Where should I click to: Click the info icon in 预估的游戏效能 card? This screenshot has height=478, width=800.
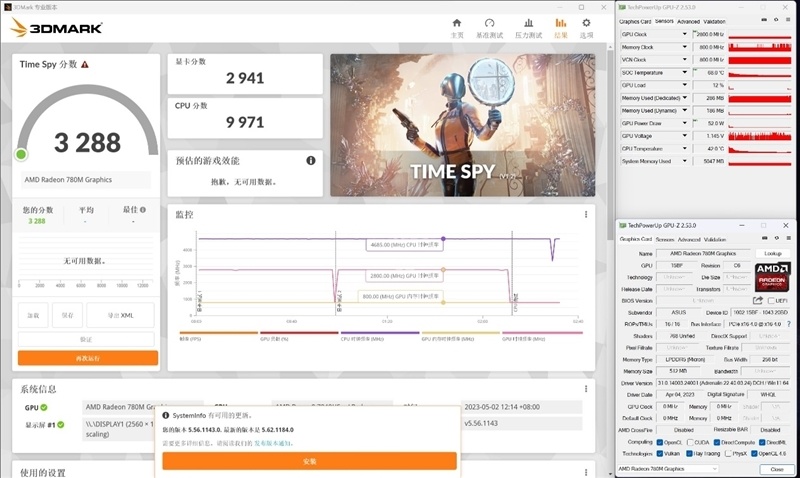tap(310, 161)
